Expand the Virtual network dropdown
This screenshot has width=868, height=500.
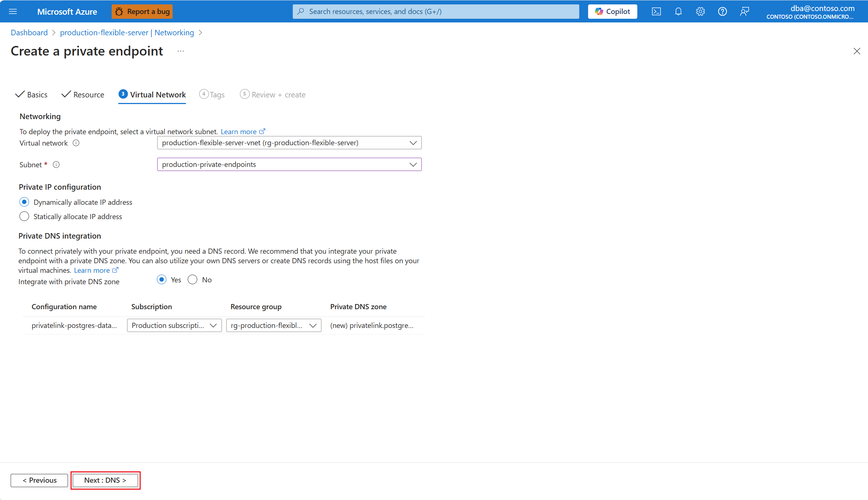(289, 143)
